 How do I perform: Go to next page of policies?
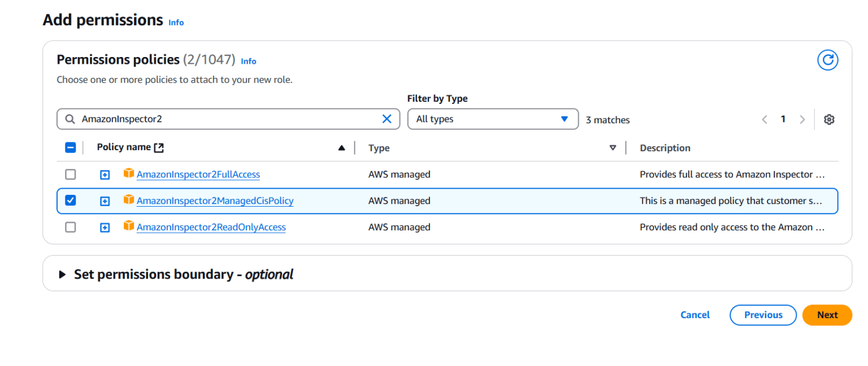point(802,119)
